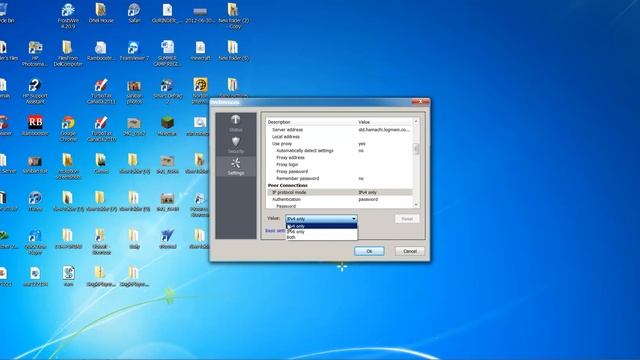This screenshot has height=360, width=640.
Task: Click the Description column header
Action: click(x=311, y=122)
